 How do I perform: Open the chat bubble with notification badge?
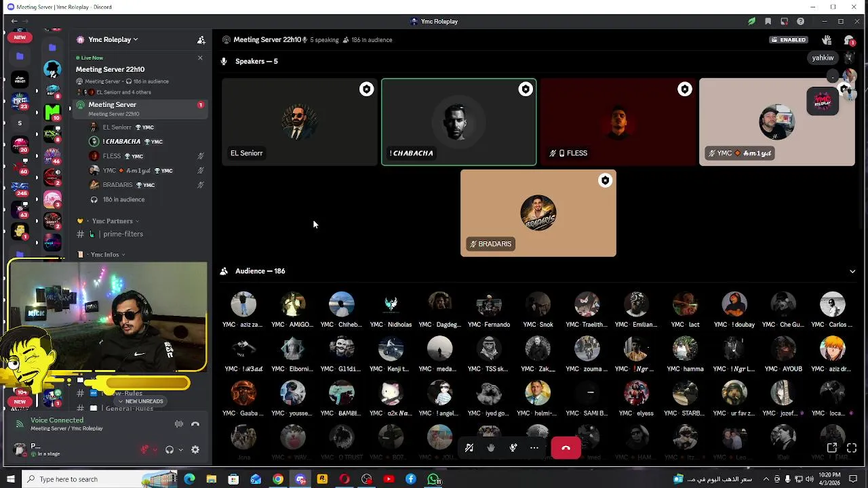pyautogui.click(x=848, y=41)
